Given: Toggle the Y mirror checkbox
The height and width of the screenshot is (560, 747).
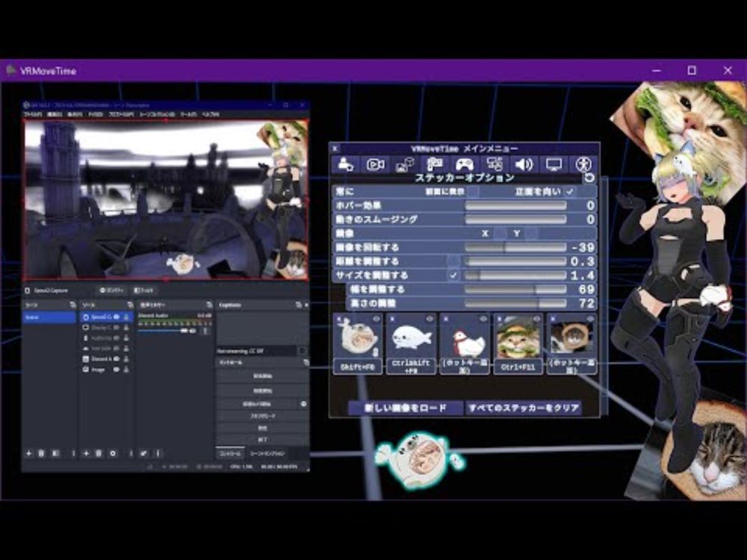Looking at the screenshot, I should (x=531, y=233).
